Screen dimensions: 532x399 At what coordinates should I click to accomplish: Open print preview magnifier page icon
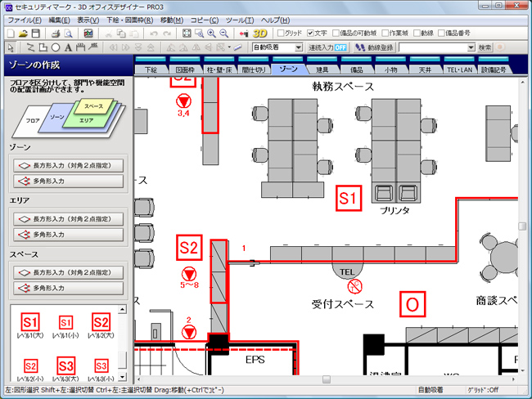pyautogui.click(x=68, y=34)
